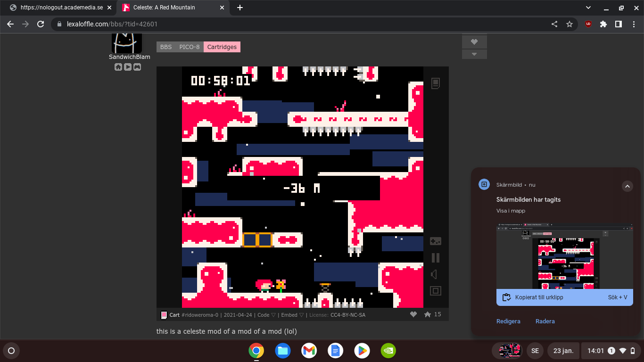Bookmark this page with the star icon
Screen dimensions: 644x362
point(570,24)
